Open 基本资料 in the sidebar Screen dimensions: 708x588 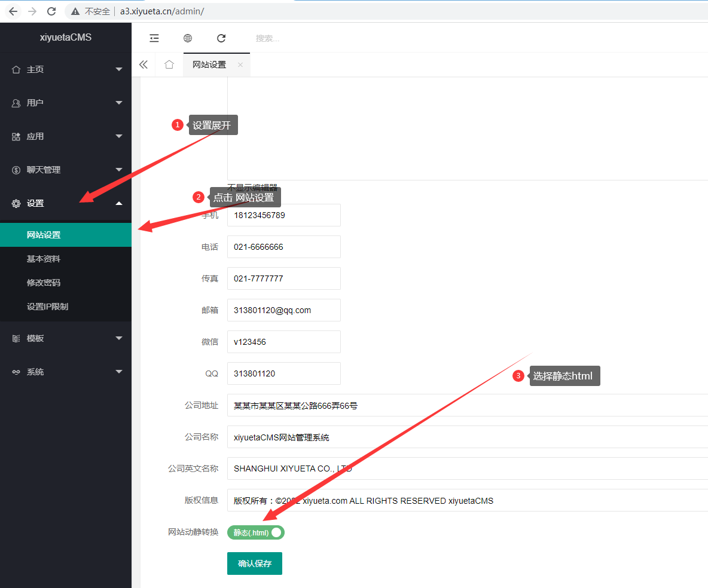[x=44, y=259]
